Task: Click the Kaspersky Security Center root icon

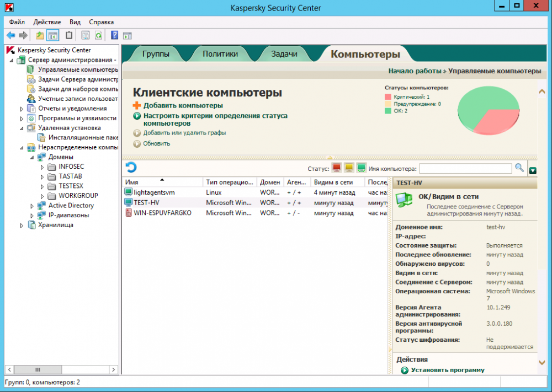Action: (10, 50)
